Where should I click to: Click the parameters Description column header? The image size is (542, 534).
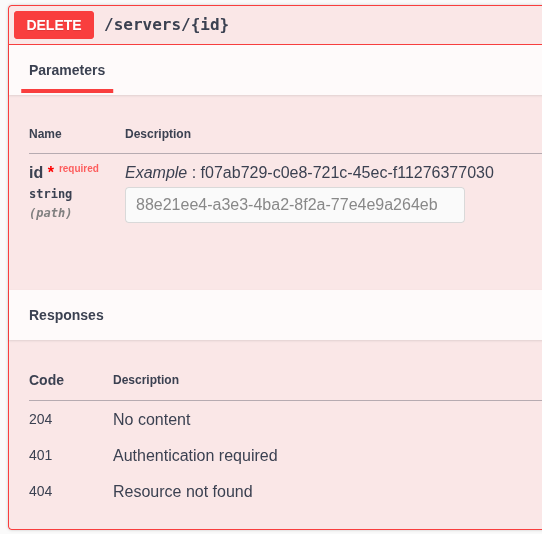(158, 134)
